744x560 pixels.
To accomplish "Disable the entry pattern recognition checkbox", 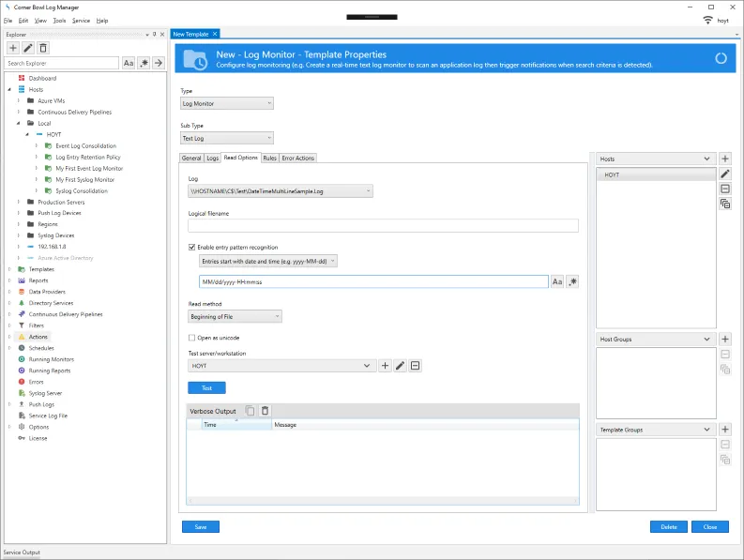I will (x=192, y=247).
